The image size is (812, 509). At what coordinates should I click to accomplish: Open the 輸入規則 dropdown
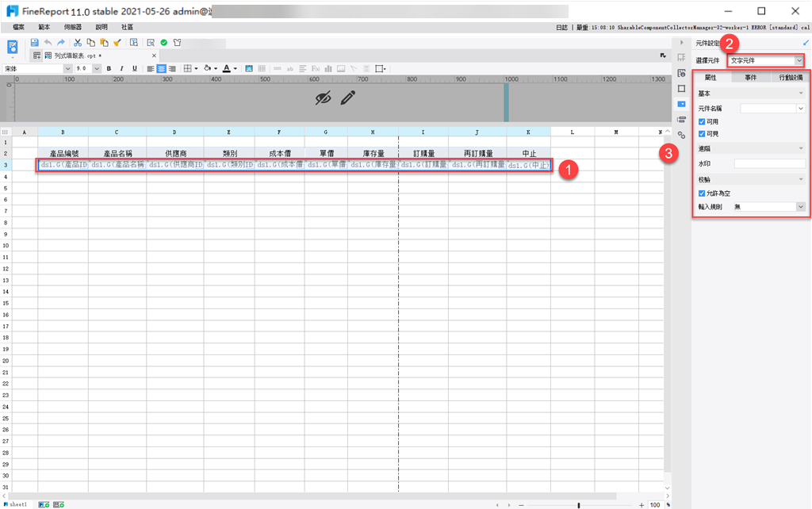tap(769, 207)
